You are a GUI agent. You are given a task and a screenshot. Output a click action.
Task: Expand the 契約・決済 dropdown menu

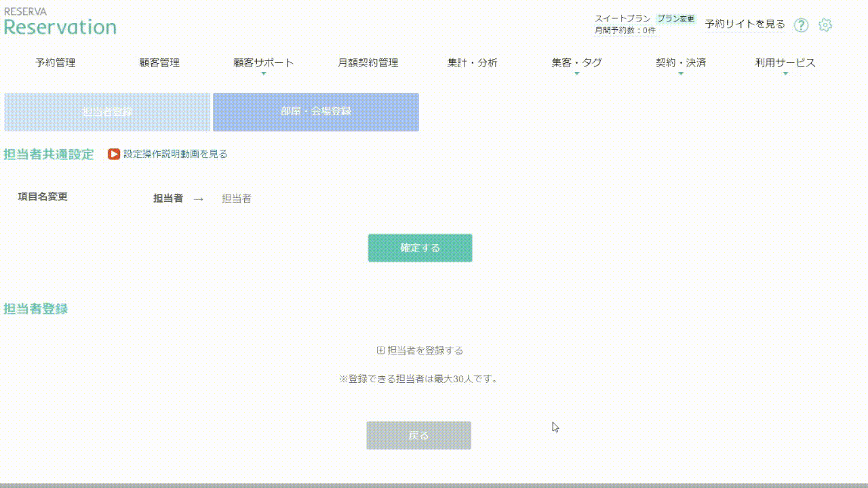[681, 64]
